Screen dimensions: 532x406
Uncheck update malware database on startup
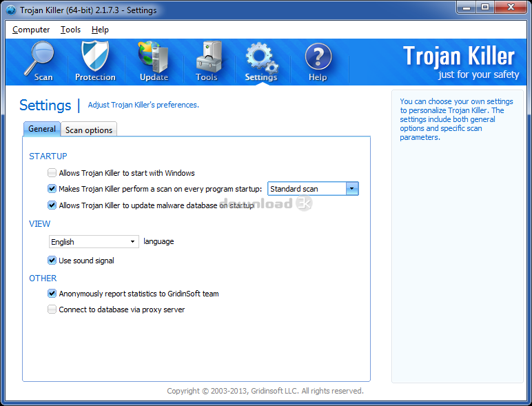tap(52, 205)
